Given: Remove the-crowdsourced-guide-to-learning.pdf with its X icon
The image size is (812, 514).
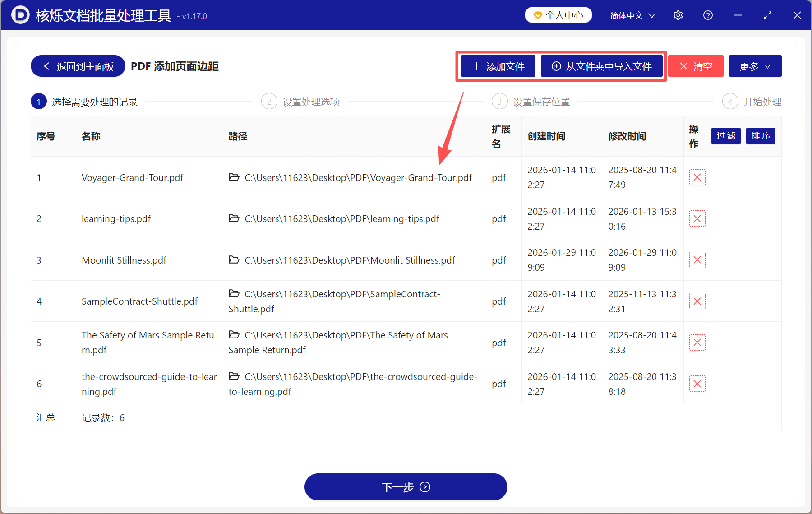Looking at the screenshot, I should click(697, 383).
